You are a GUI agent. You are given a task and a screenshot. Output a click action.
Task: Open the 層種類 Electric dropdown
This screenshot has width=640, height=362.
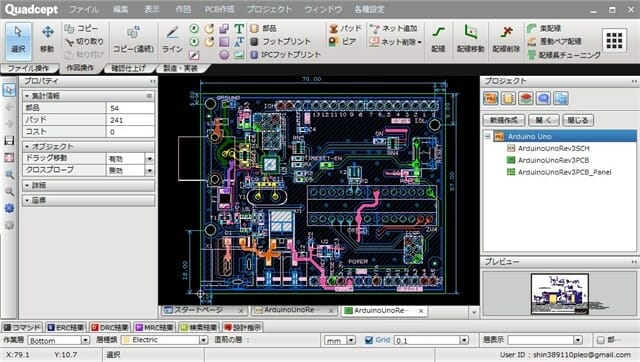click(203, 340)
